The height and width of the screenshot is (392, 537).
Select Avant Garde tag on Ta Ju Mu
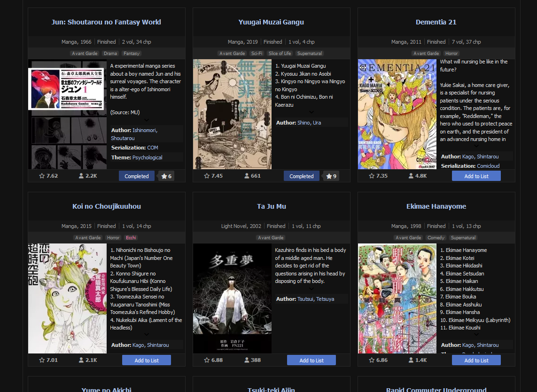point(271,237)
